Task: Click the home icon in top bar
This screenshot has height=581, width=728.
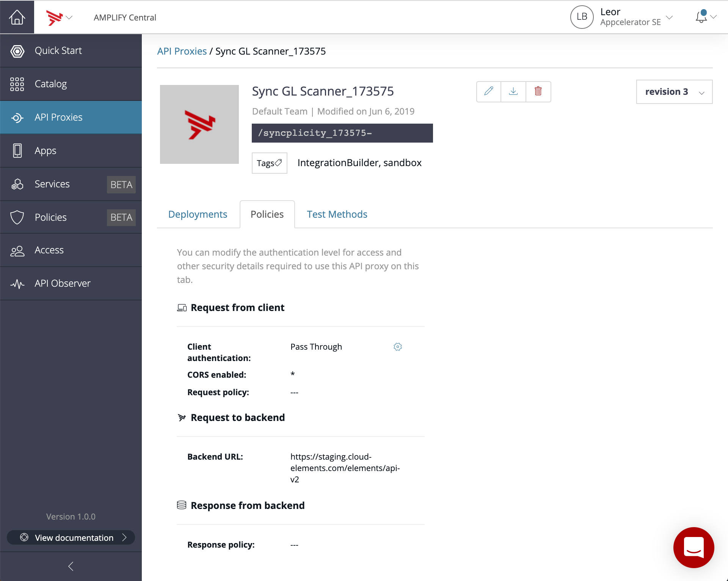Action: (x=17, y=17)
